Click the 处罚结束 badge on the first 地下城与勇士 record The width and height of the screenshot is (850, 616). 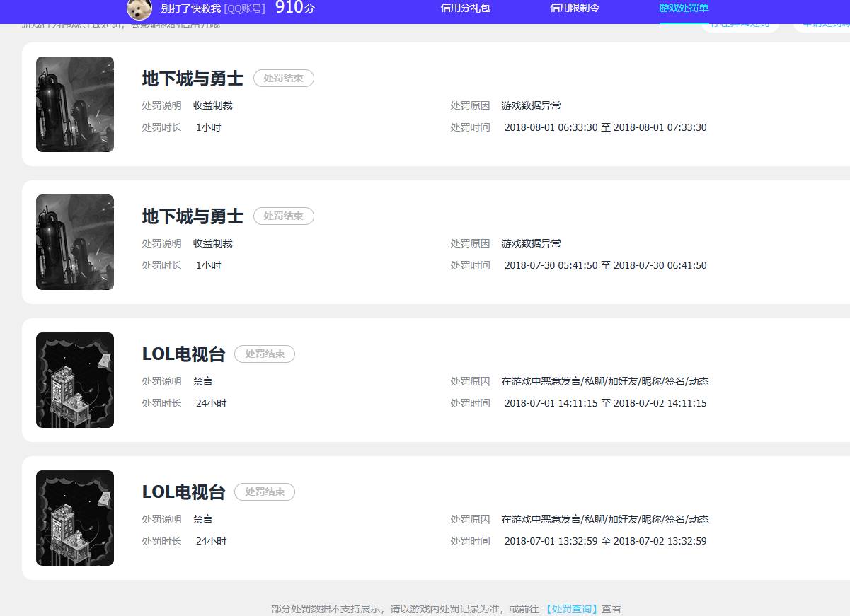click(283, 78)
